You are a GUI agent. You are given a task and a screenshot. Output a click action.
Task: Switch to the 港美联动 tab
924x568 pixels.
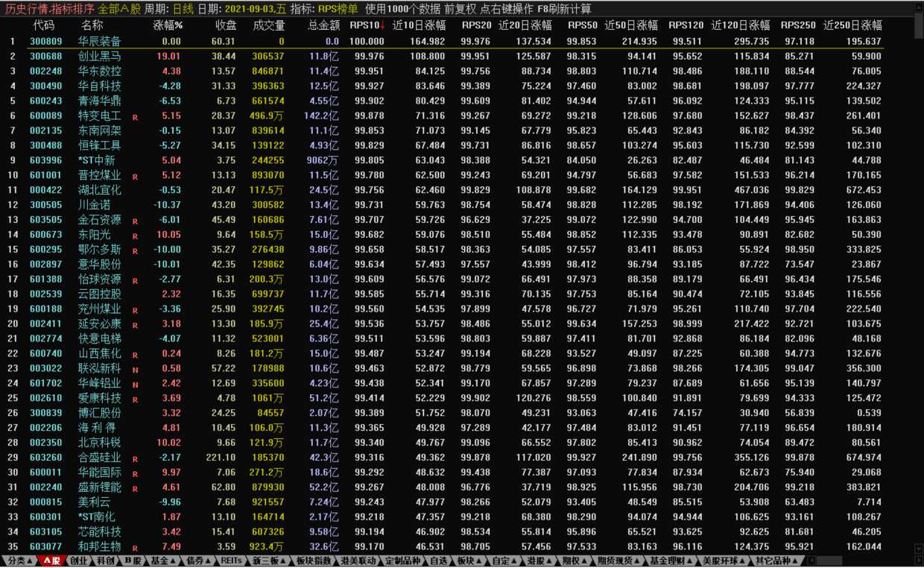pos(359,561)
